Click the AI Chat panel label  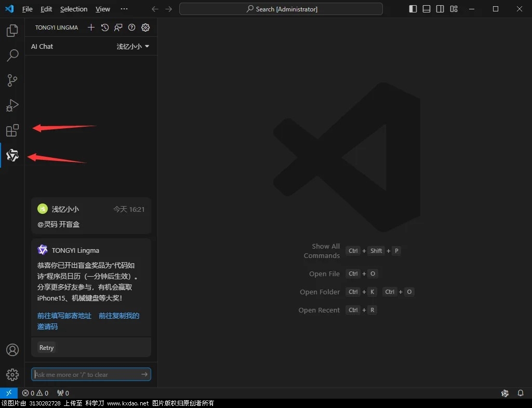[x=42, y=46]
